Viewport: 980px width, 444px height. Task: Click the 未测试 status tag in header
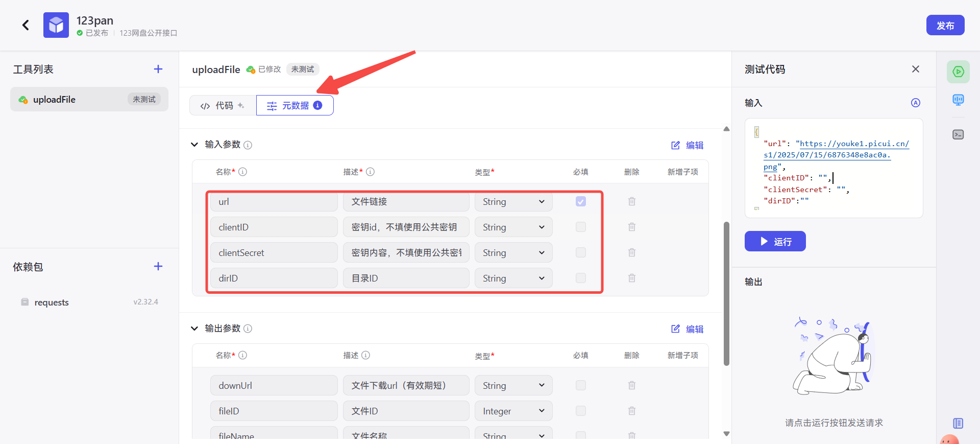pyautogui.click(x=303, y=69)
